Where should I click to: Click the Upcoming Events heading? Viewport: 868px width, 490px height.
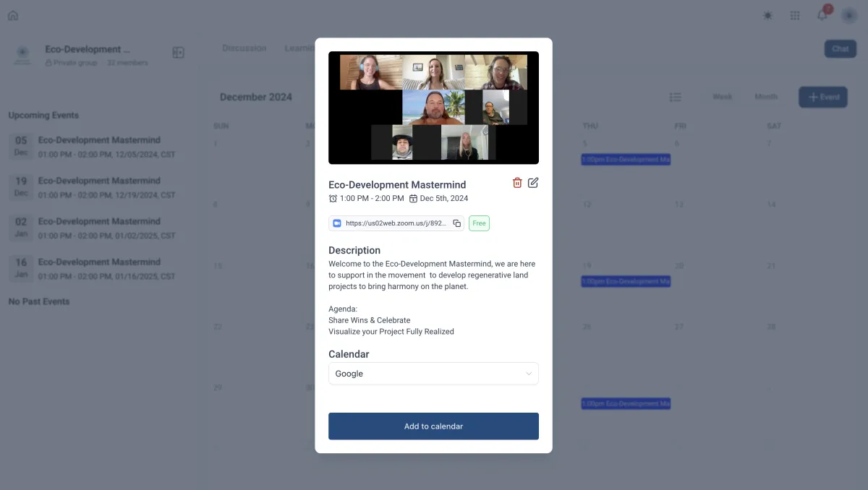pyautogui.click(x=43, y=115)
